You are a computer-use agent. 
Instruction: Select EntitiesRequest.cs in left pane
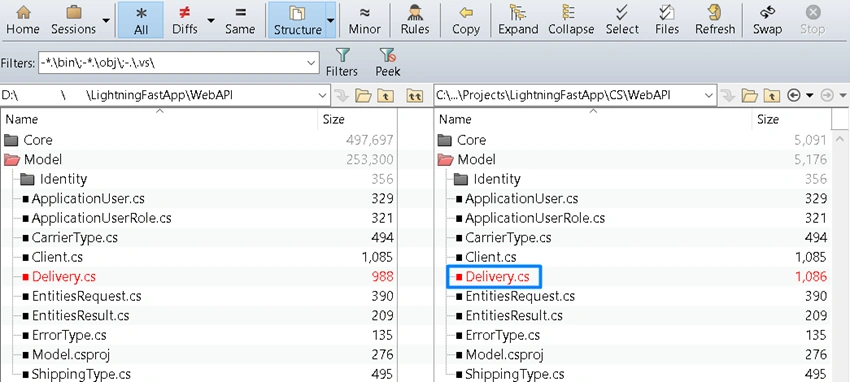[x=86, y=296]
